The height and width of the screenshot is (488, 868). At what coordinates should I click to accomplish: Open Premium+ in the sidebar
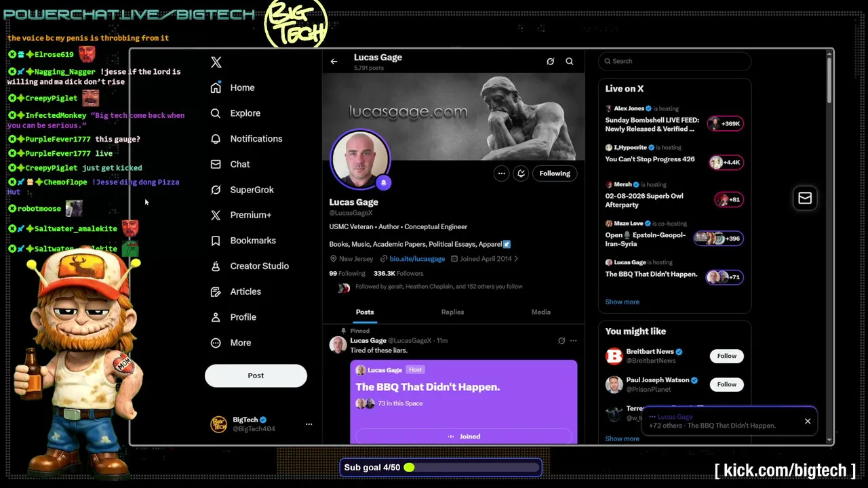[x=241, y=215]
